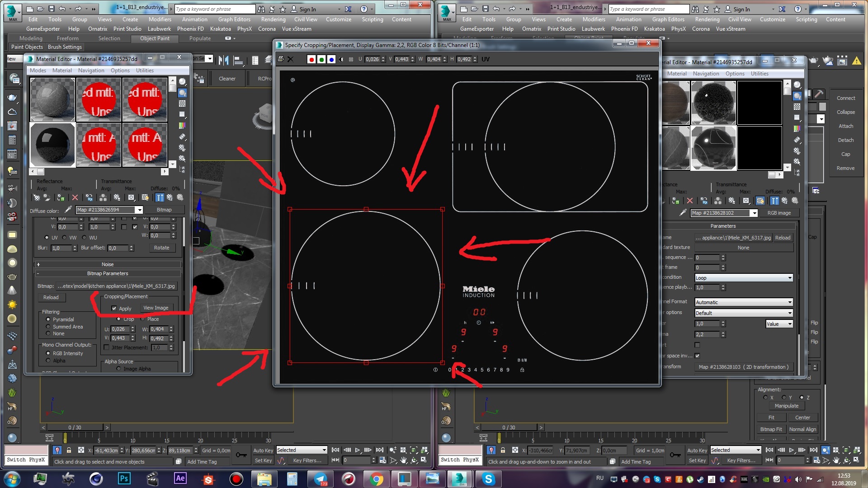Click the eyedropper next to Diffuse color
The height and width of the screenshot is (488, 868).
pyautogui.click(x=68, y=210)
